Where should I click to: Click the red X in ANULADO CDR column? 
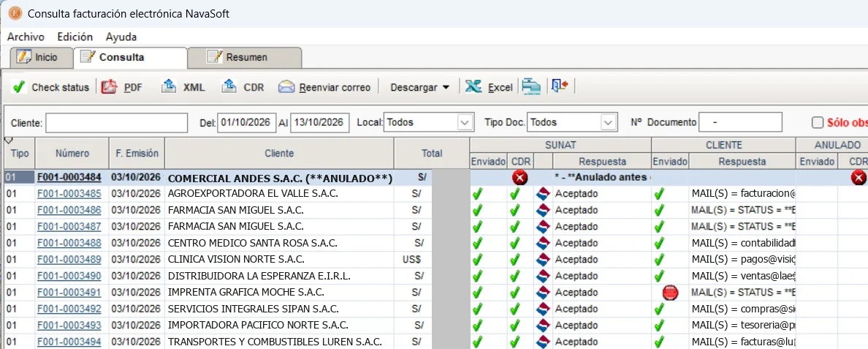859,178
